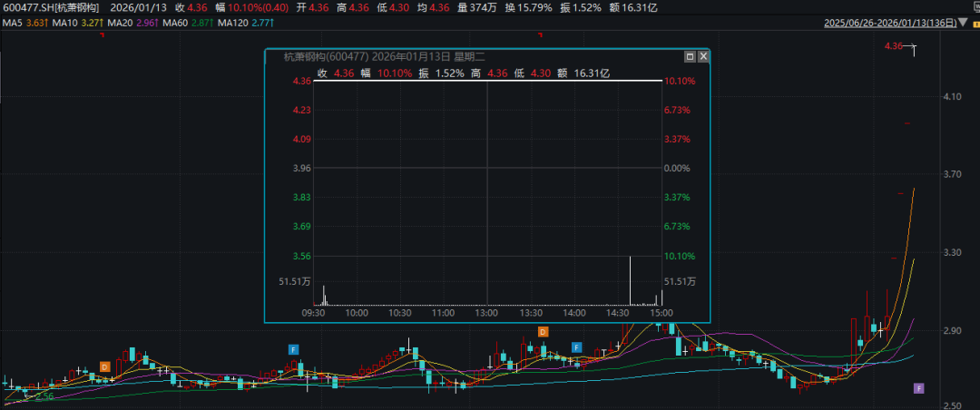
Task: Click the 600477.SH[杭萧钢构] stock title
Action: (x=50, y=7)
